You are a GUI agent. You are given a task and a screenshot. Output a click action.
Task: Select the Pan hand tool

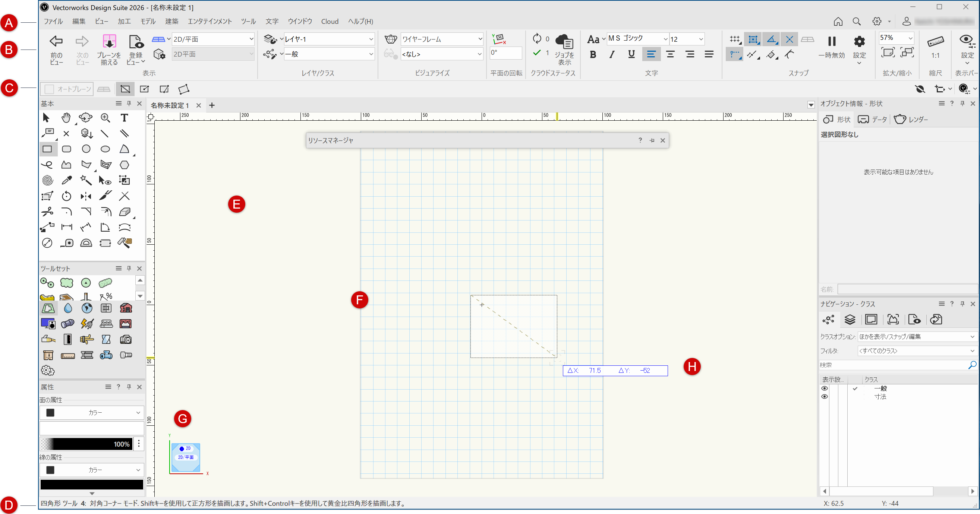pos(66,118)
